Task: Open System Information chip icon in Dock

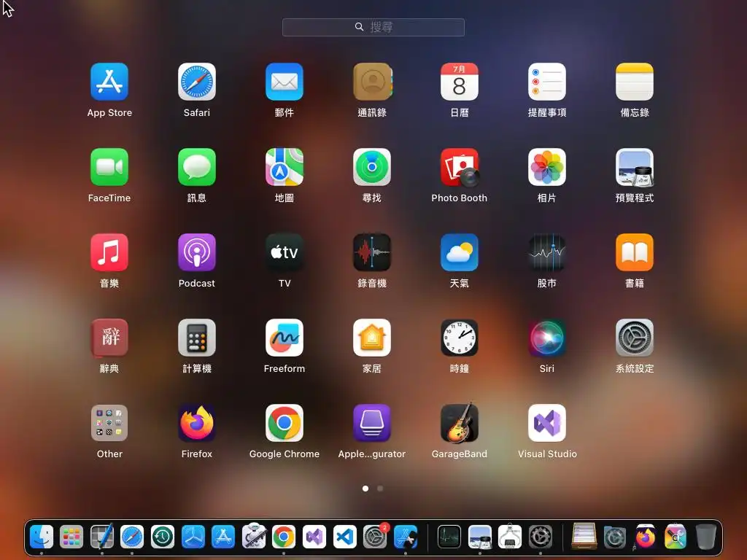Action: pyautogui.click(x=510, y=537)
